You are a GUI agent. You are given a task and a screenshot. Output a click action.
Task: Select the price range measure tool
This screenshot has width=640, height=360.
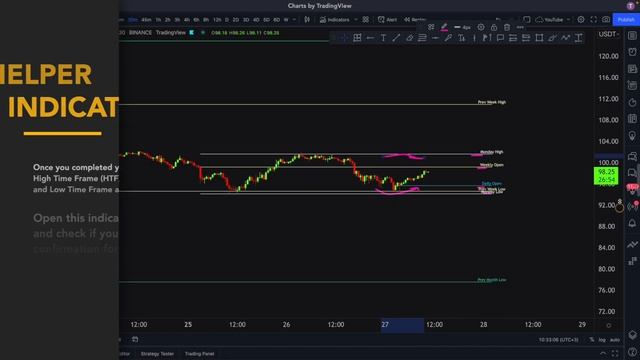click(578, 38)
